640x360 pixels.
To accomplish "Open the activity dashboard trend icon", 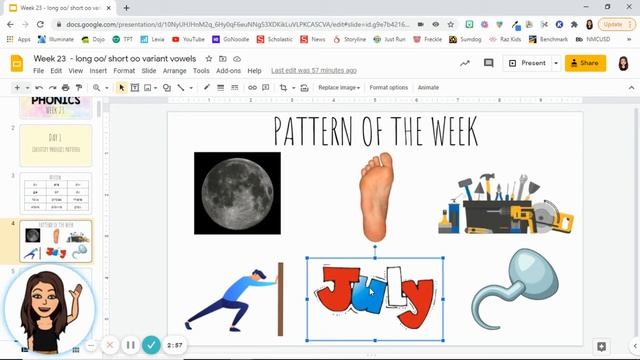I will point(464,63).
